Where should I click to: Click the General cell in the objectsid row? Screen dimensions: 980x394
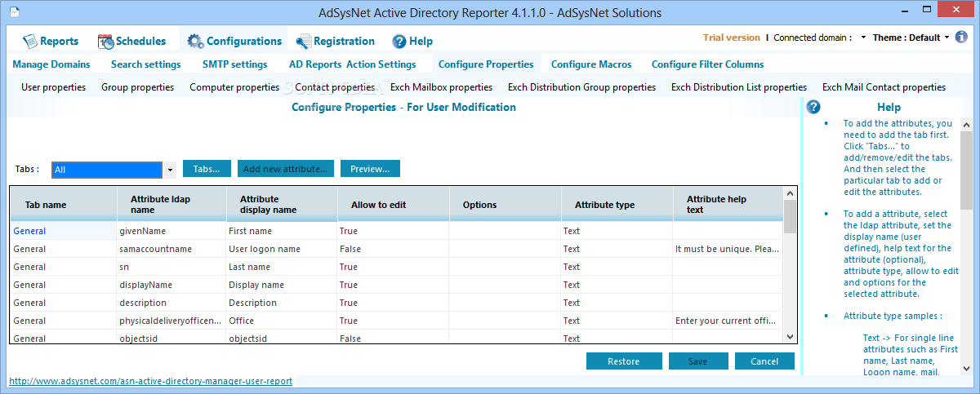pyautogui.click(x=63, y=338)
